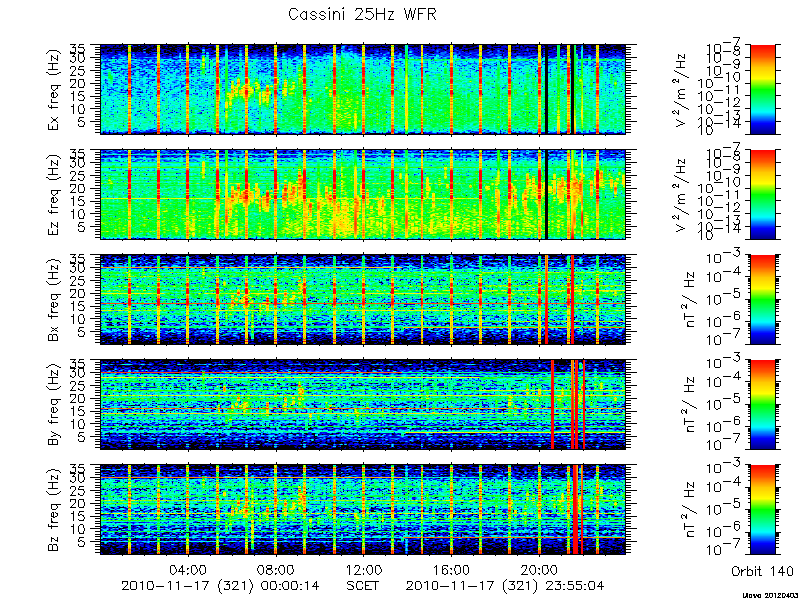The height and width of the screenshot is (600, 800).
Task: Click the SCET label under the time axis
Action: 362,586
